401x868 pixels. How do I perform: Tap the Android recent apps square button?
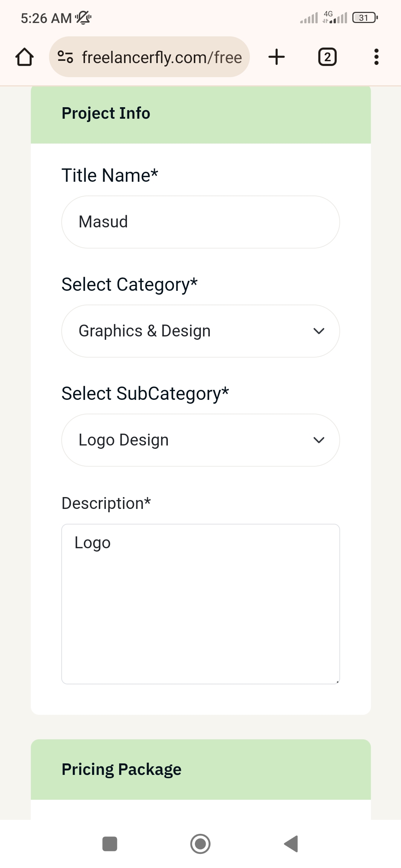[110, 844]
